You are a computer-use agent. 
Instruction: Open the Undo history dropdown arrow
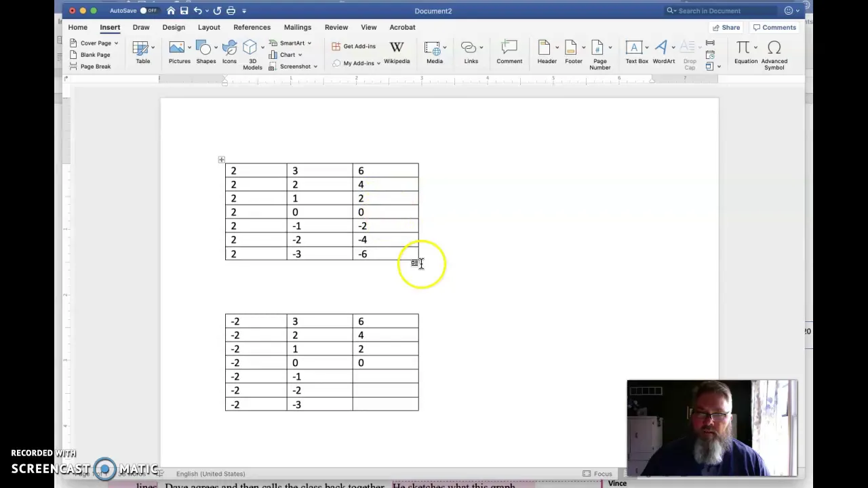click(x=206, y=11)
